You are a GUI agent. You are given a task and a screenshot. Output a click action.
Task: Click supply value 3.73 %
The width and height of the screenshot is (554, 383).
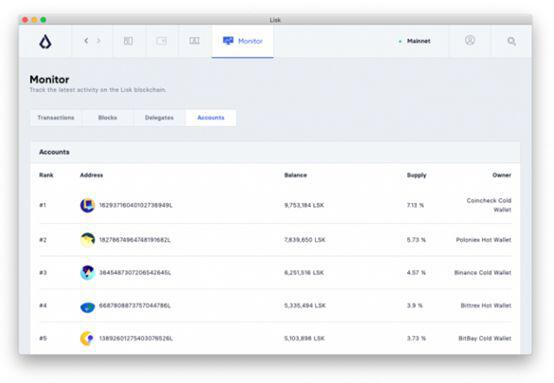click(x=416, y=338)
